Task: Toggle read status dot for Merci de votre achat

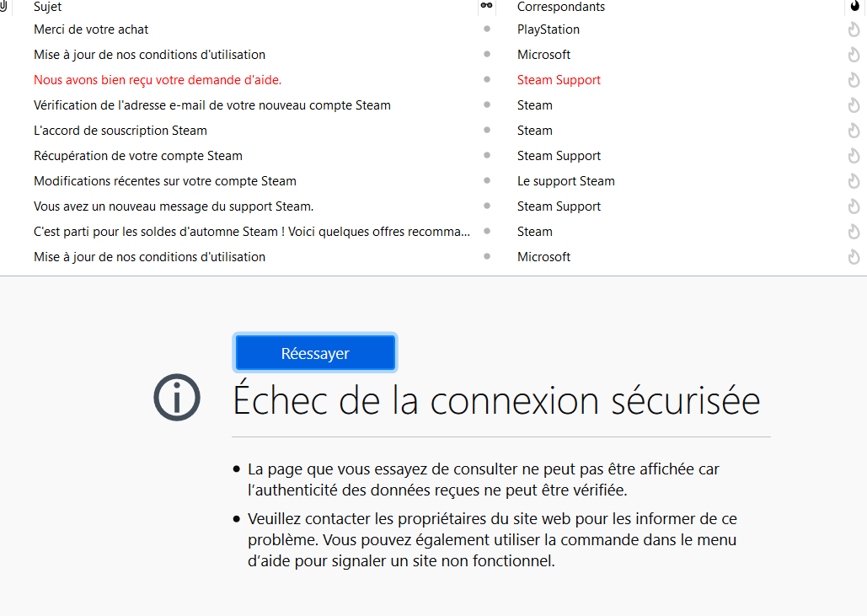Action: click(487, 29)
